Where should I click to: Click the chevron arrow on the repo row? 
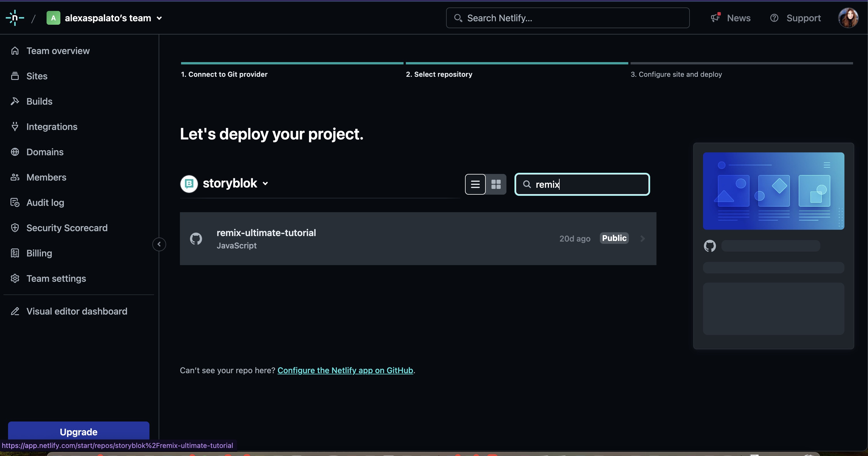(642, 238)
